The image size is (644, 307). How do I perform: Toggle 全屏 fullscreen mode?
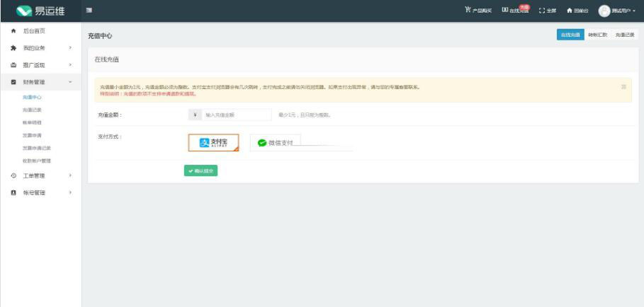tap(548, 11)
